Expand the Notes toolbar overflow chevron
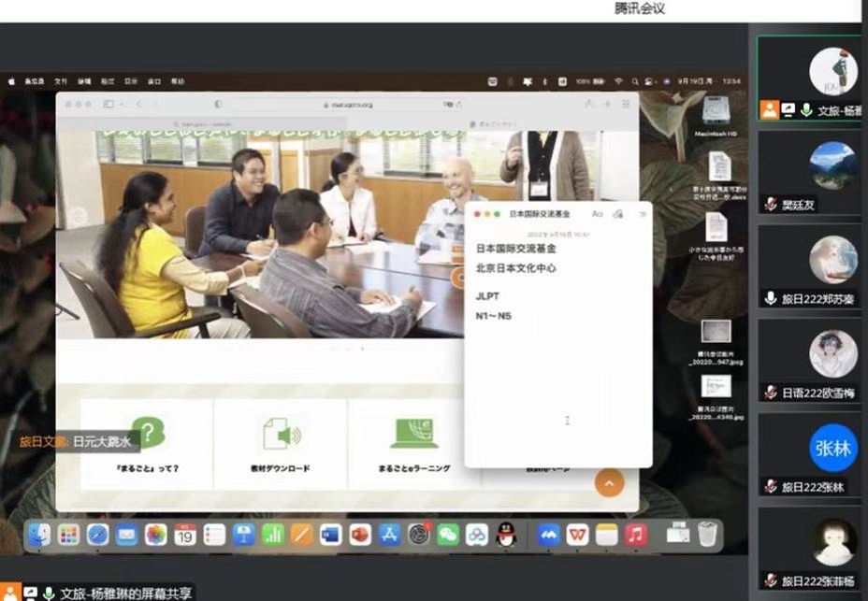Screen dimensions: 868x601 [642, 214]
